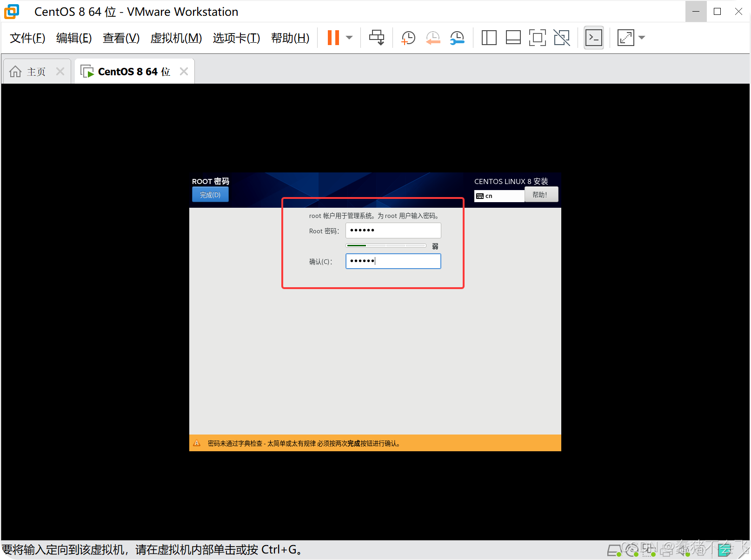
Task: Click the 完成(D) button
Action: point(210,195)
